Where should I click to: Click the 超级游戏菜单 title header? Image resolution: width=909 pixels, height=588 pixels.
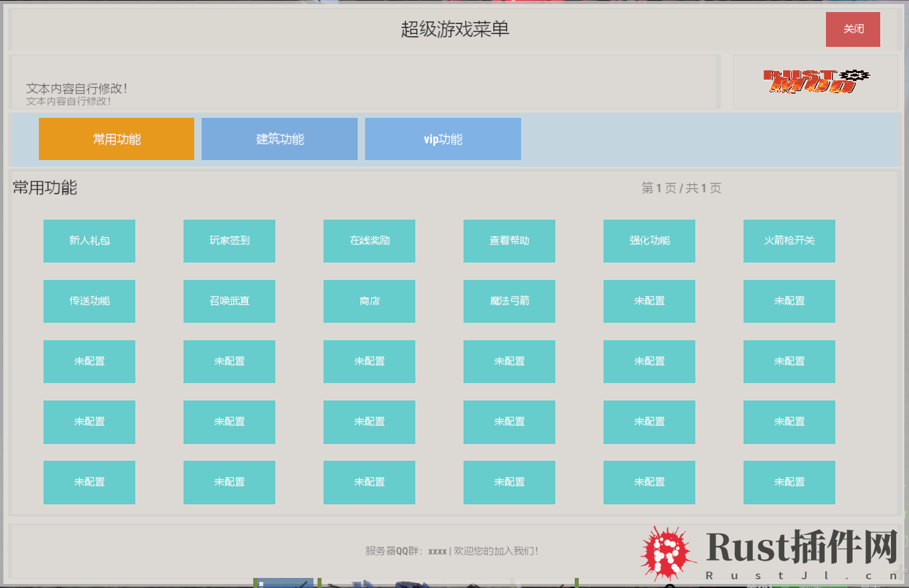[x=455, y=29]
